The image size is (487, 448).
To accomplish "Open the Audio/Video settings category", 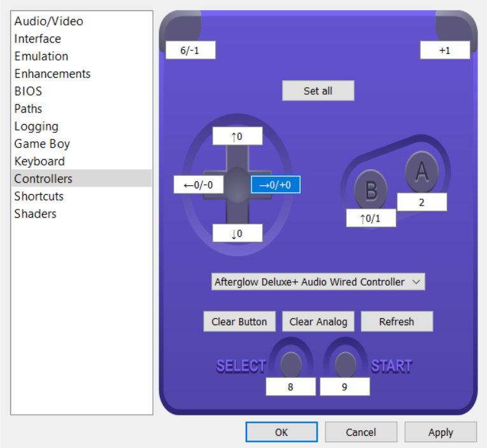I will 49,21.
